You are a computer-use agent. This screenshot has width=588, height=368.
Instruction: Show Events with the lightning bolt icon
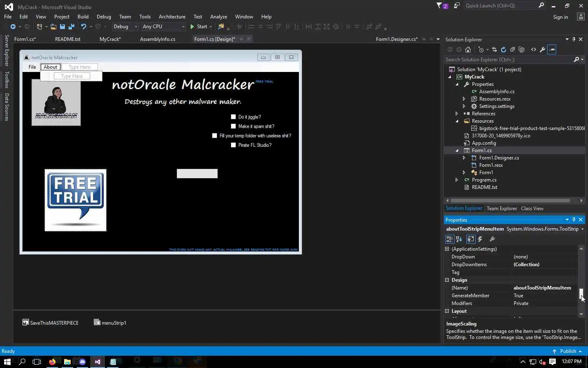pos(480,239)
